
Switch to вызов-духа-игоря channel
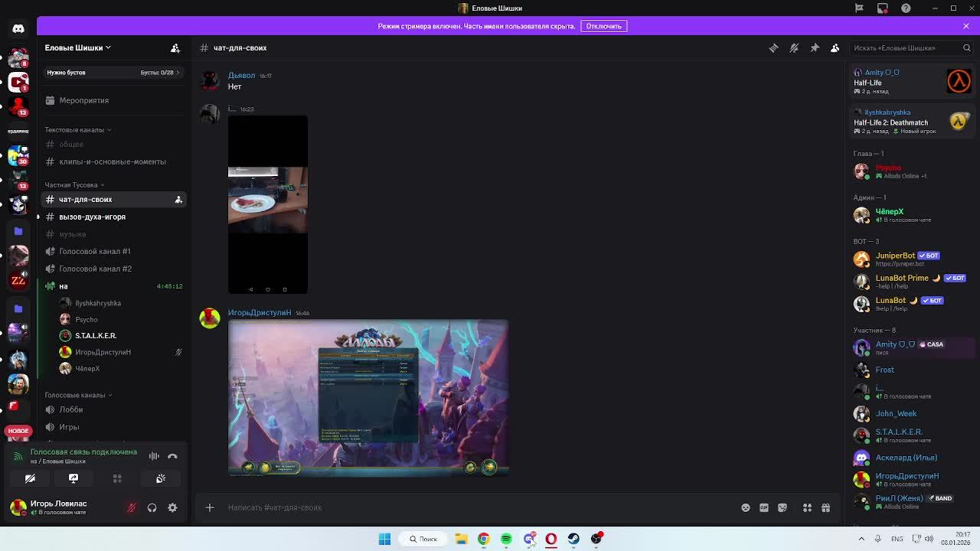[x=115, y=217]
